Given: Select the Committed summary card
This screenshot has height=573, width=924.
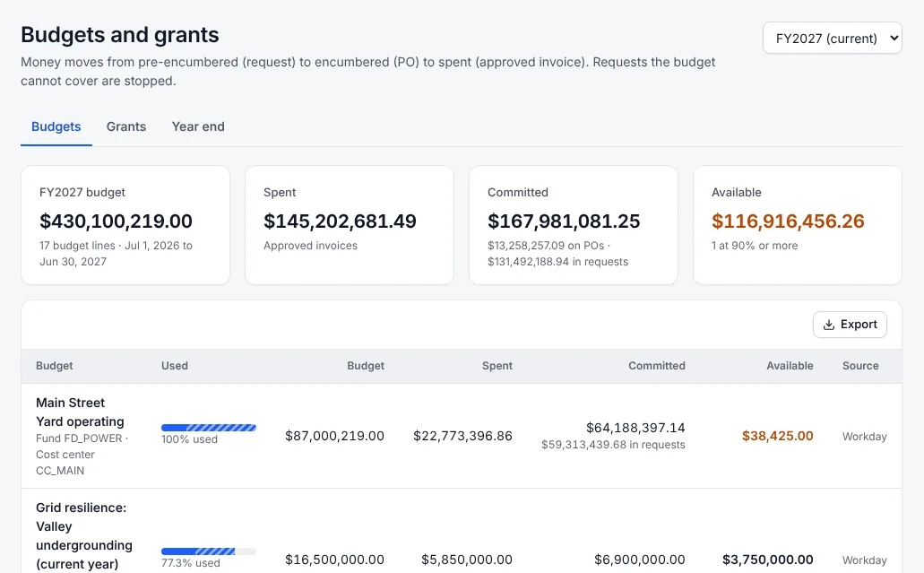Looking at the screenshot, I should (574, 225).
